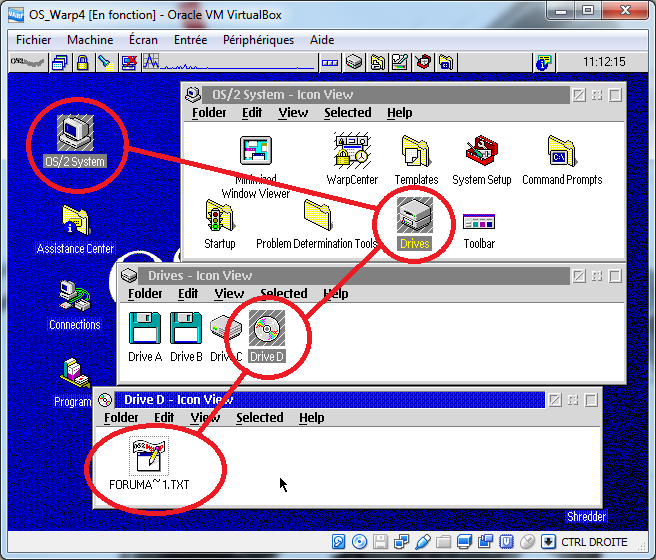
Task: Open VirtualBox Périphériques menu
Action: coord(258,40)
